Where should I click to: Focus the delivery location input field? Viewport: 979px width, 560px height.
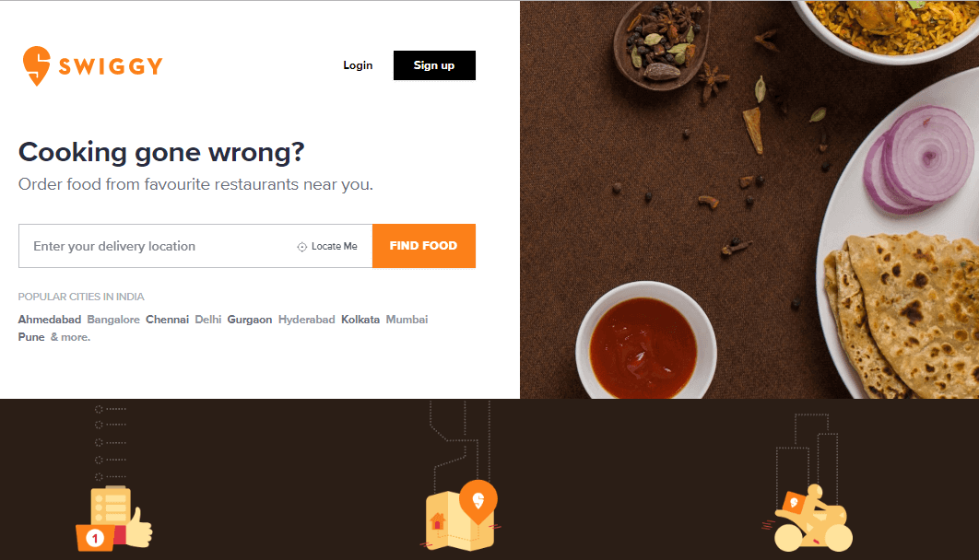(x=156, y=246)
